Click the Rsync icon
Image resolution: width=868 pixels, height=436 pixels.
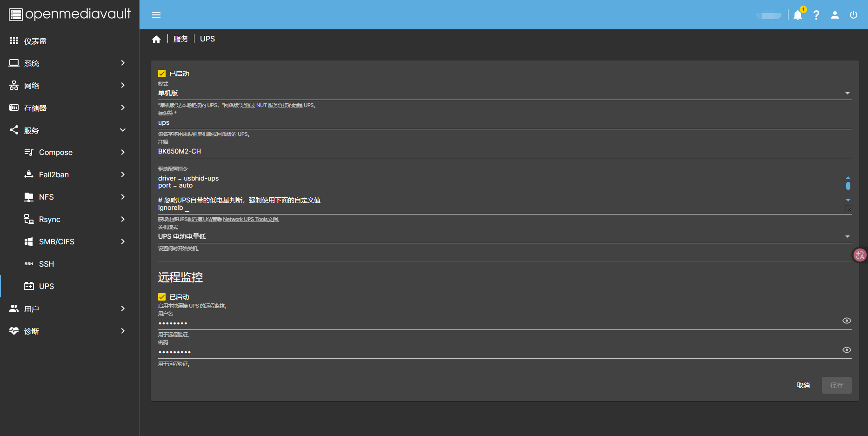pos(29,219)
